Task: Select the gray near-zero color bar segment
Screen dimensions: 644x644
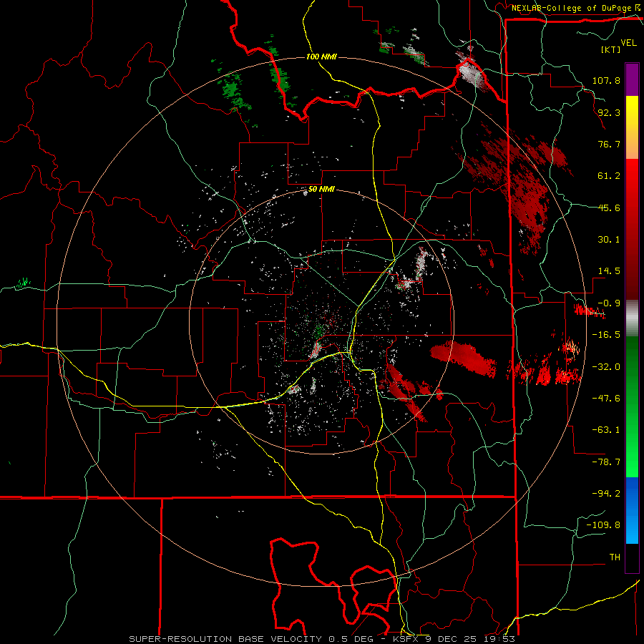Action: (x=632, y=318)
